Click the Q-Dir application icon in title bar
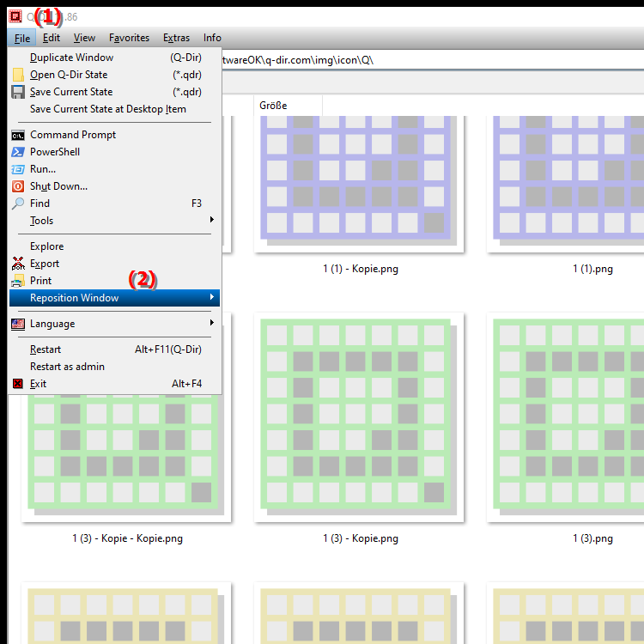 point(15,16)
